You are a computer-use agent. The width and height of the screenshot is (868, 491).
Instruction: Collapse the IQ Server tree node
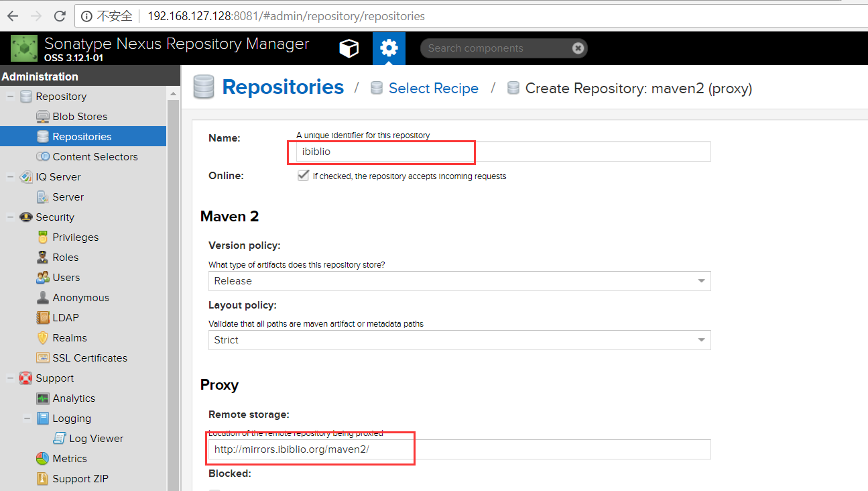(10, 177)
